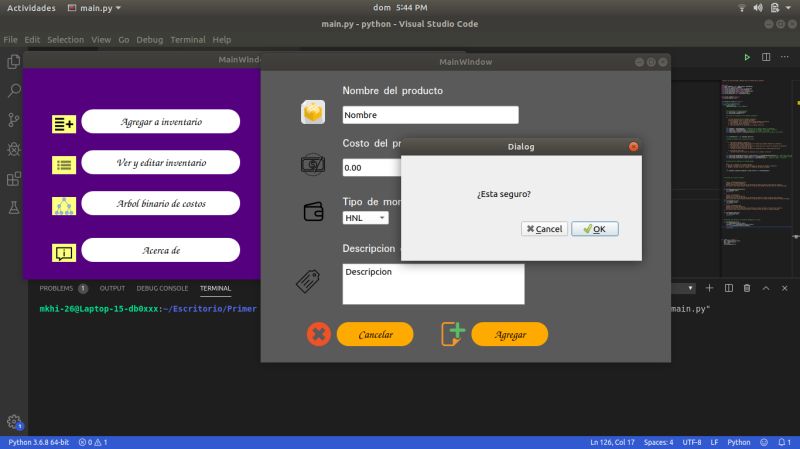The width and height of the screenshot is (800, 449).
Task: Click the wallet icon near Tipo de moneda
Action: 313,211
